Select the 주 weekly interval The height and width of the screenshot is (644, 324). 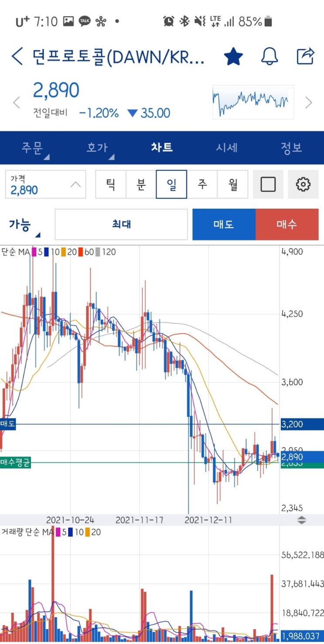202,184
